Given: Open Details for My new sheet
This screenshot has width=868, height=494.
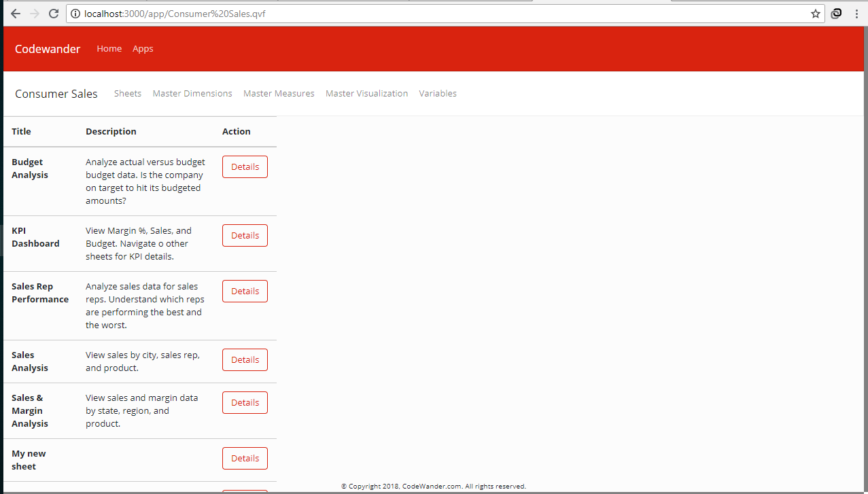Looking at the screenshot, I should pos(245,459).
